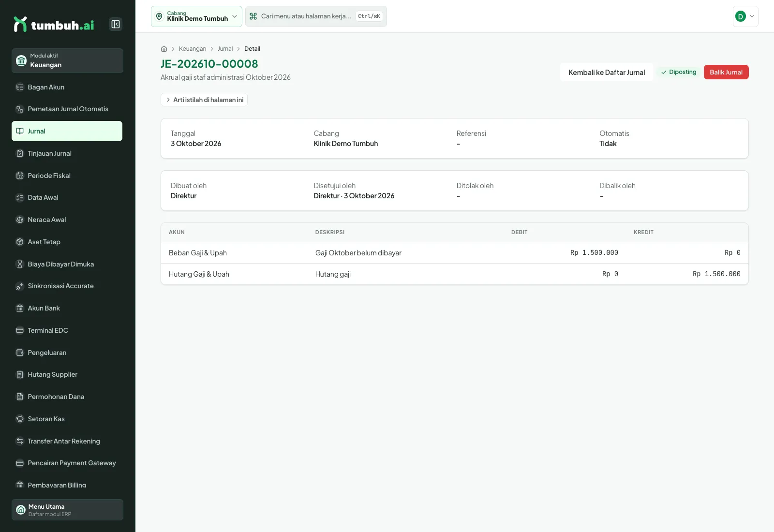The width and height of the screenshot is (774, 532).
Task: Open the Cabang Klinik Demo Tumbuh dropdown
Action: click(x=196, y=16)
